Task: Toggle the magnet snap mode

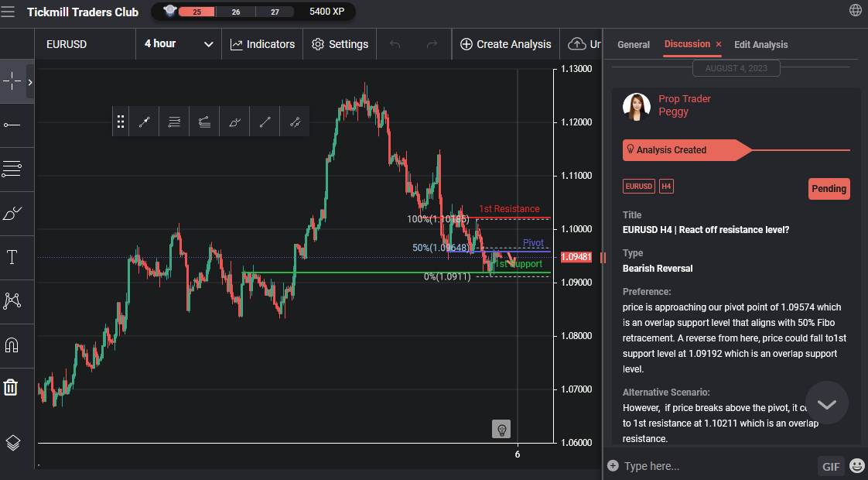Action: point(12,345)
